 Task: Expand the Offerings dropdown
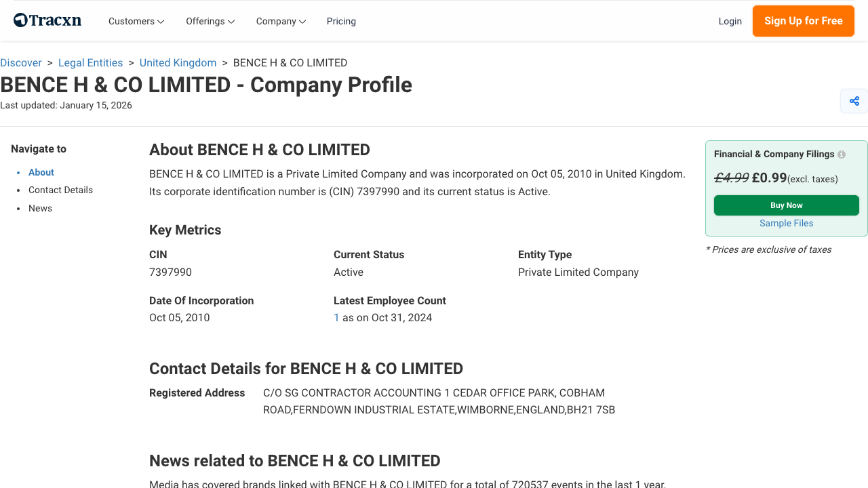pyautogui.click(x=210, y=21)
